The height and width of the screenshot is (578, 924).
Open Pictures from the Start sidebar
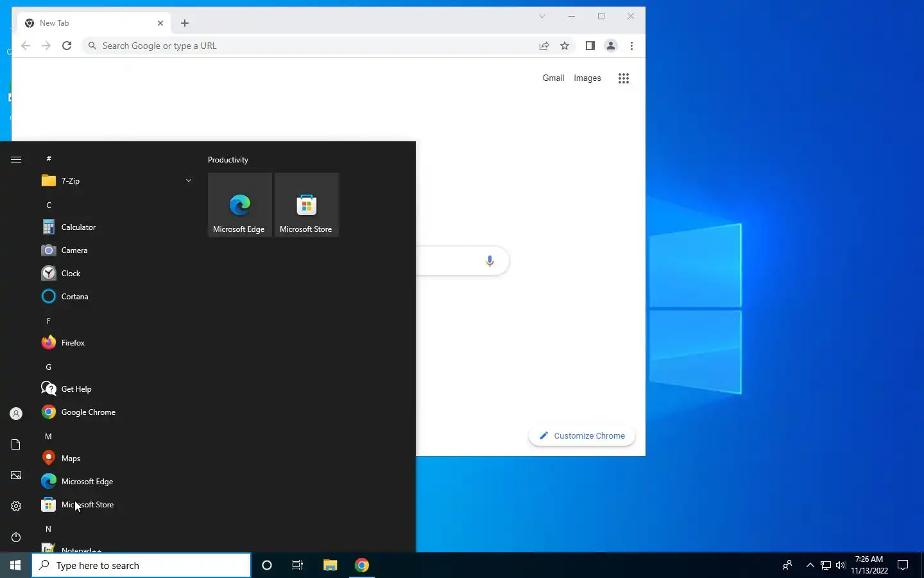point(16,475)
